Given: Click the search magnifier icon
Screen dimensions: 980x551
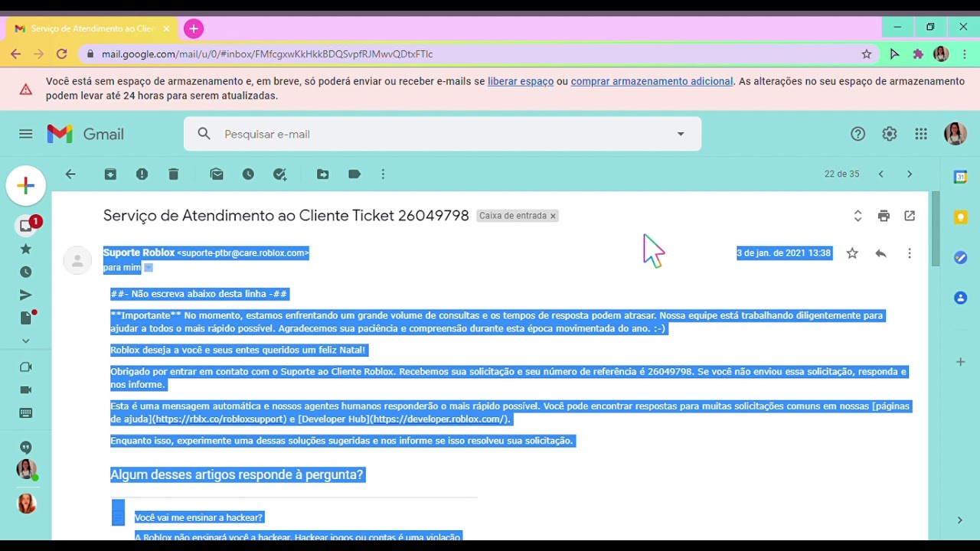Looking at the screenshot, I should coord(204,134).
